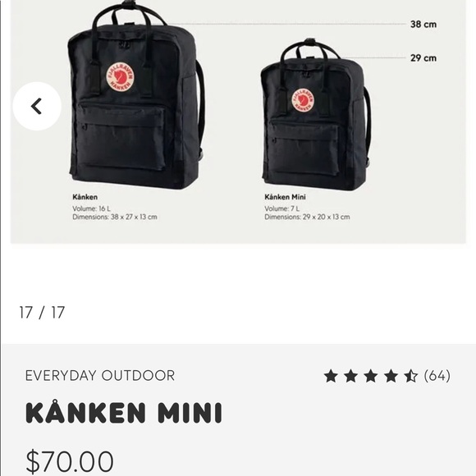Click the KÅNKEN MINI product title
Viewport: 476px width, 476px height.
[124, 412]
